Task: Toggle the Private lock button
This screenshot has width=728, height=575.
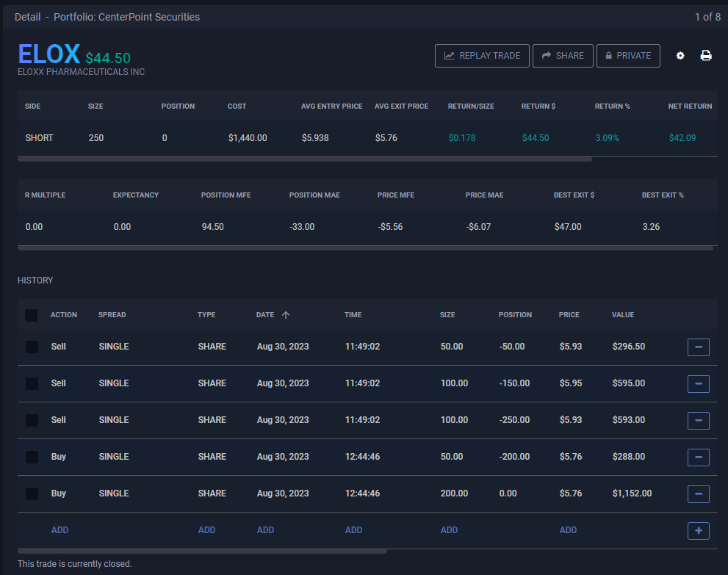Action: pyautogui.click(x=628, y=56)
